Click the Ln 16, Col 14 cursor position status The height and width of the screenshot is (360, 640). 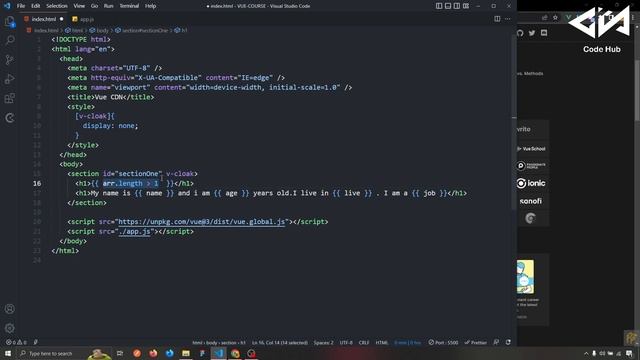(x=280, y=343)
